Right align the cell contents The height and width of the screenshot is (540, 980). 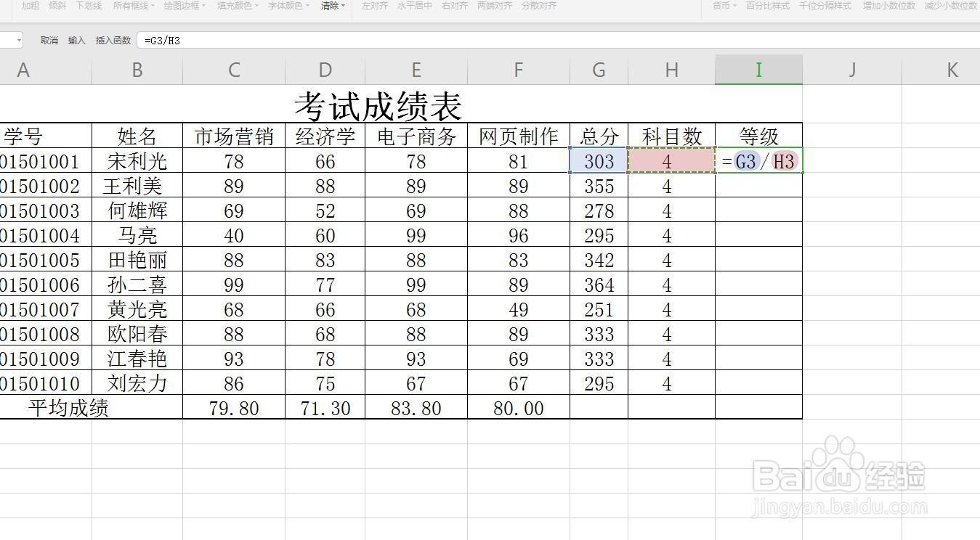454,7
